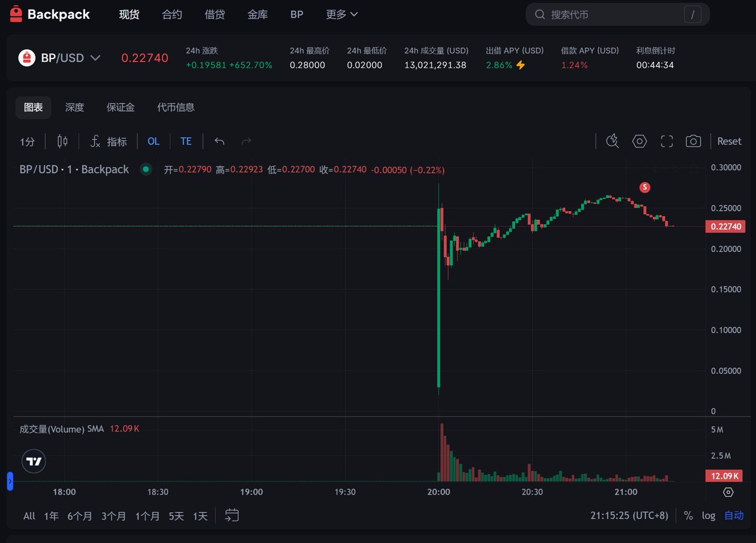
Task: Open the 1分 timeframe selector
Action: (26, 141)
